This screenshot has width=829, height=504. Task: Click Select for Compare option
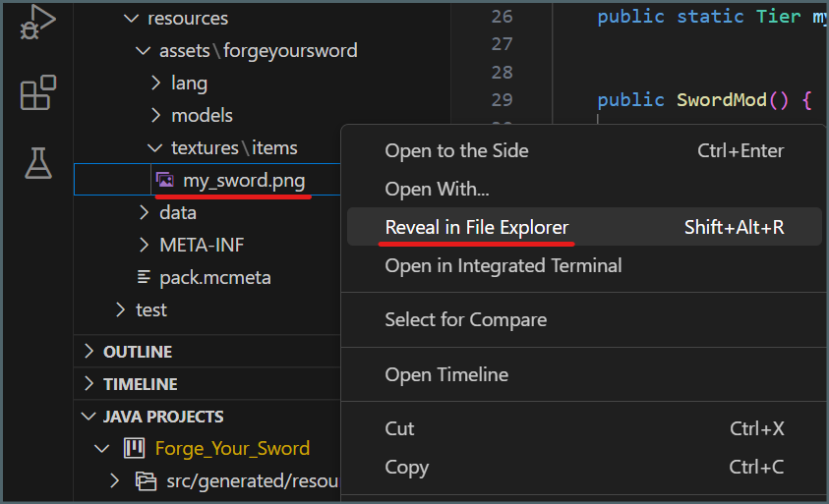tap(465, 319)
